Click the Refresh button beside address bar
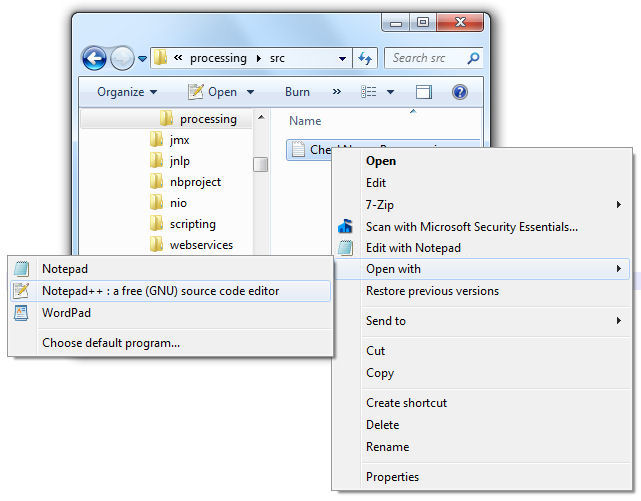 365,58
